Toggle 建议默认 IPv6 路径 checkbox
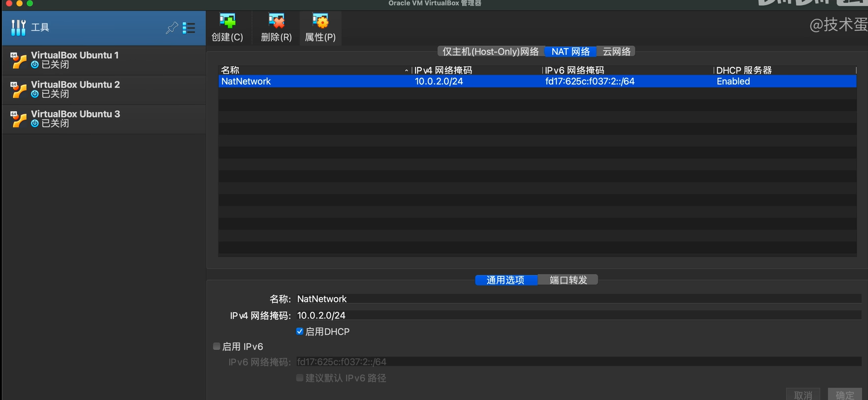Viewport: 868px width, 400px height. click(x=299, y=378)
